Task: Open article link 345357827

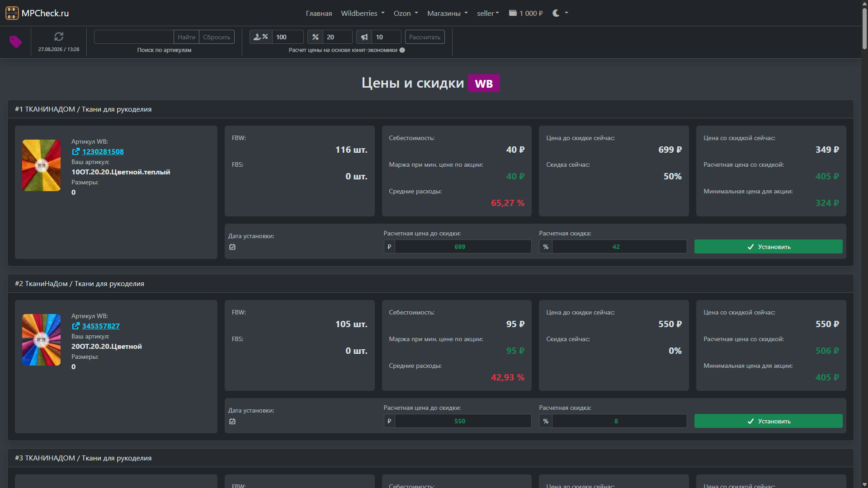Action: tap(101, 326)
